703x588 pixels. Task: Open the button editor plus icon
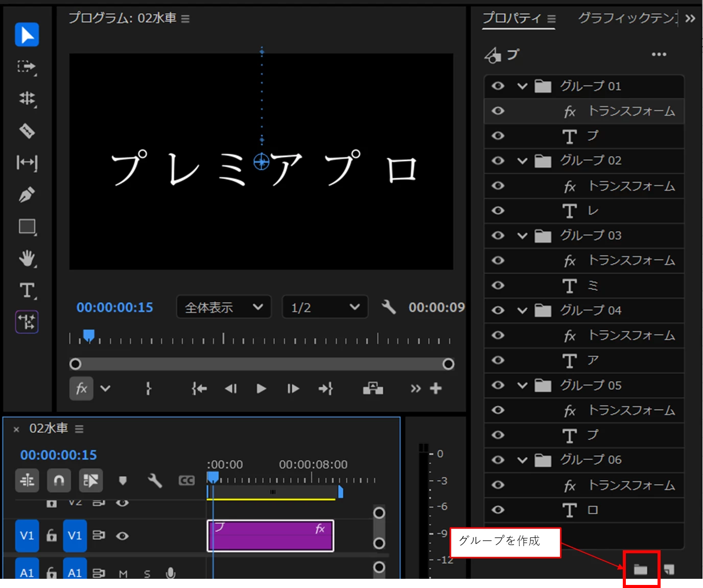click(x=436, y=389)
